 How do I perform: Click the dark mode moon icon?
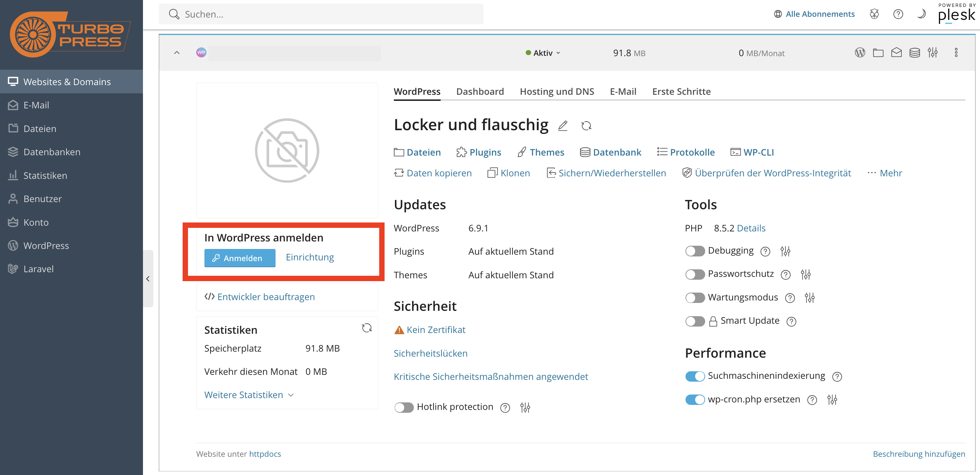click(921, 14)
